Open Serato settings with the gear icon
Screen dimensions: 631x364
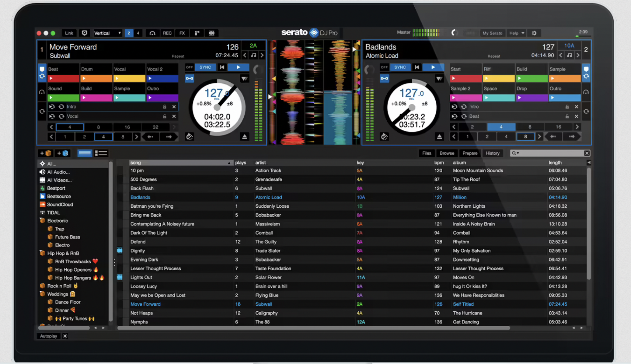pos(534,33)
